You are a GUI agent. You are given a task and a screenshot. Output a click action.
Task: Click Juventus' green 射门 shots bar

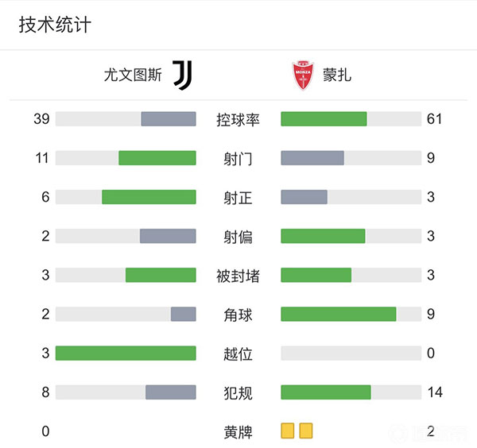click(x=157, y=158)
